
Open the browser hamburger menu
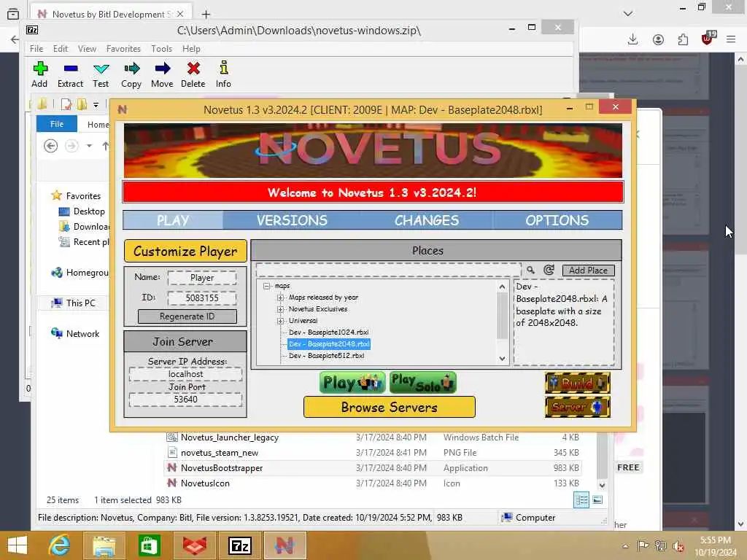click(x=731, y=39)
